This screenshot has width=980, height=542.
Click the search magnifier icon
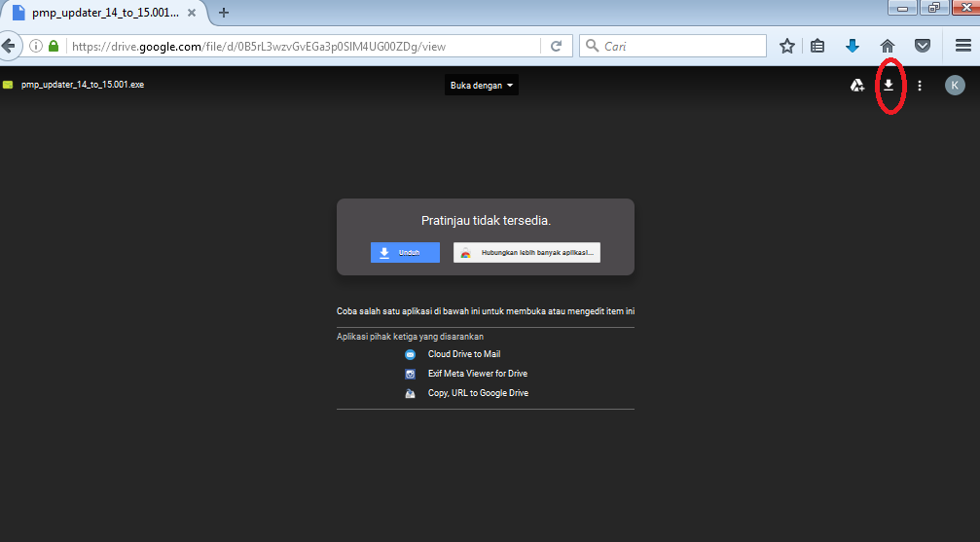[592, 46]
